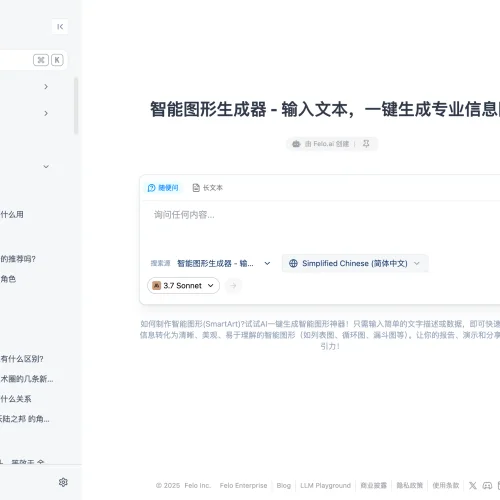Screen dimensions: 500x500
Task: Click the globe icon in language selector
Action: pos(293,263)
